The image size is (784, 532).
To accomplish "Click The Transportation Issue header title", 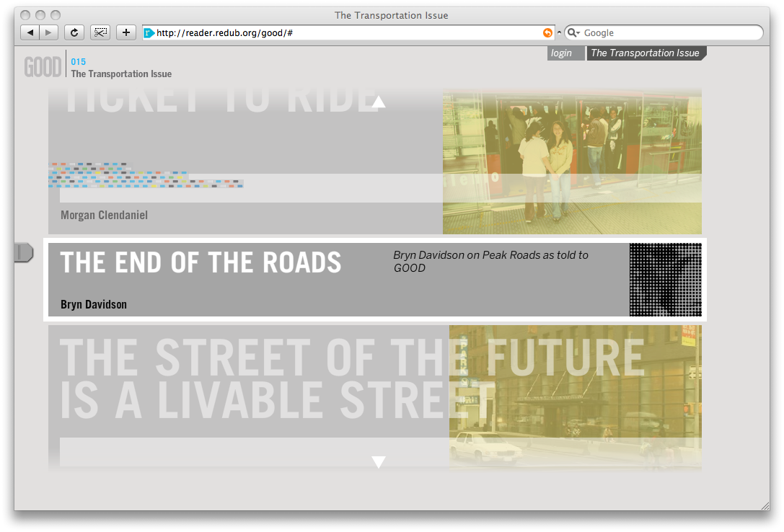I will coord(121,74).
